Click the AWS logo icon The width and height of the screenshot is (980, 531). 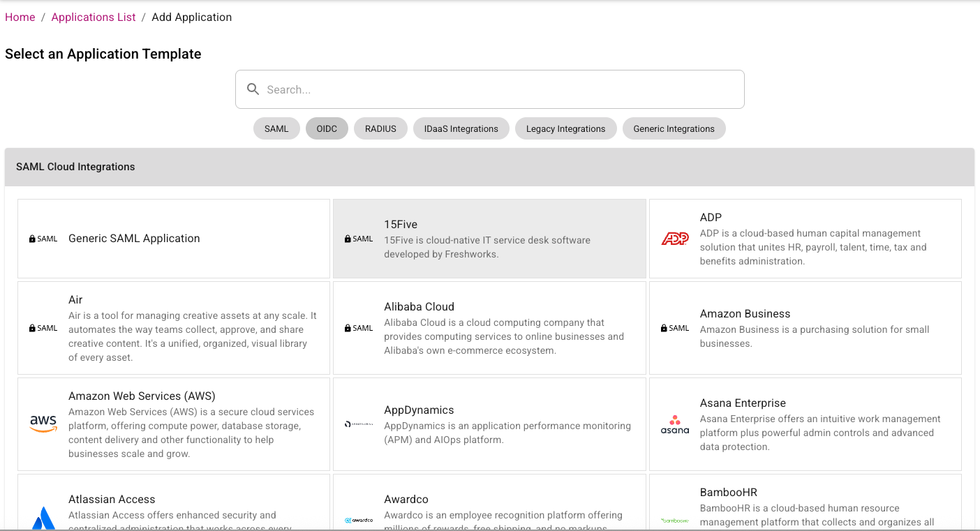tap(43, 424)
